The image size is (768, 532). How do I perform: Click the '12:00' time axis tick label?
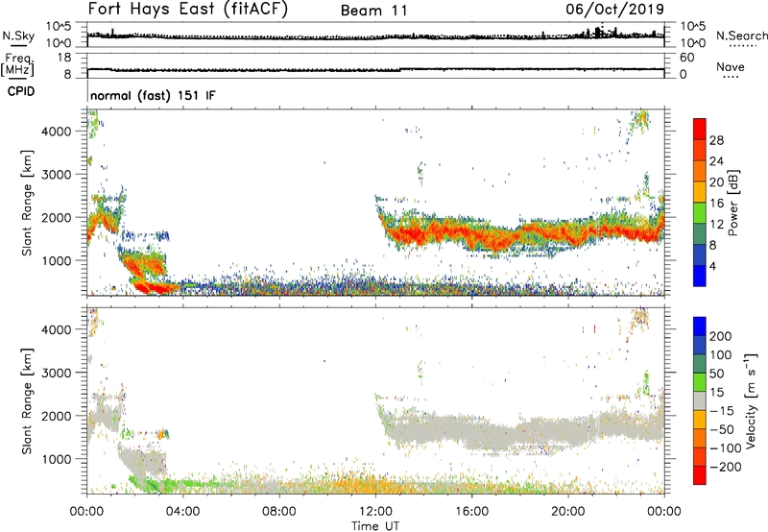[375, 512]
